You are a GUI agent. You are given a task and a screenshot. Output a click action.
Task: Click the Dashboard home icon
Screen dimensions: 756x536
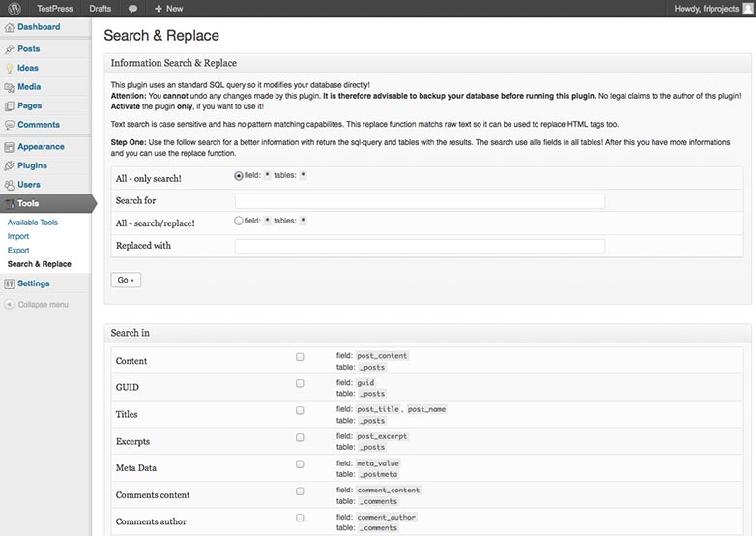coord(9,27)
